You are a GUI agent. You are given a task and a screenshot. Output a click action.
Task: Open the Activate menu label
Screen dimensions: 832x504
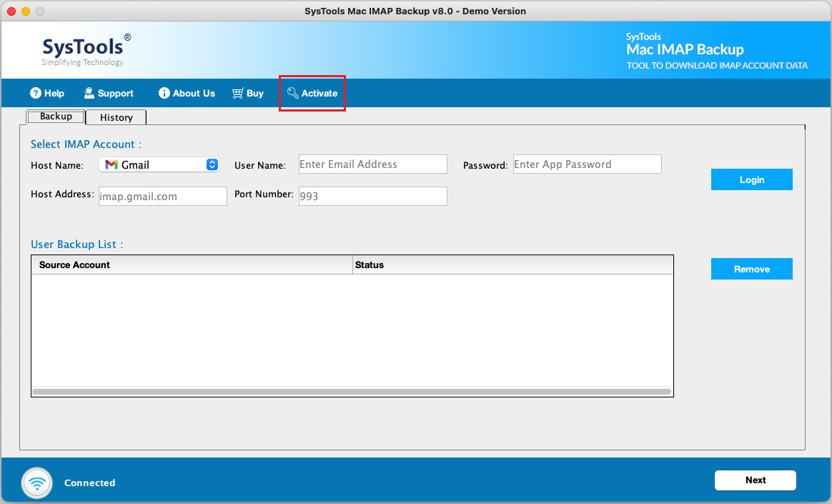pos(320,94)
